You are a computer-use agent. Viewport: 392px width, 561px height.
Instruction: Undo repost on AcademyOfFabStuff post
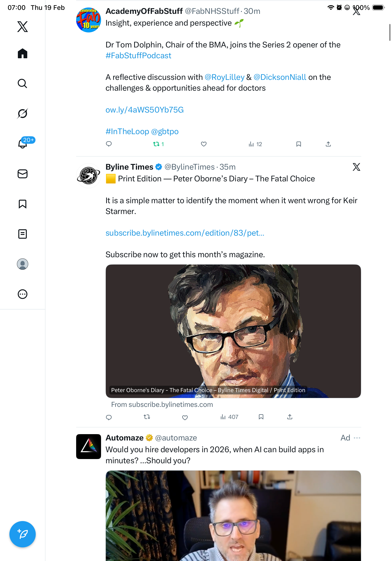click(157, 144)
